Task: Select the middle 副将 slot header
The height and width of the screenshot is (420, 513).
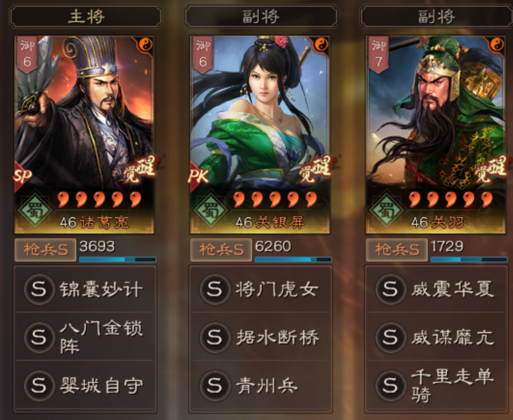Action: coord(261,16)
